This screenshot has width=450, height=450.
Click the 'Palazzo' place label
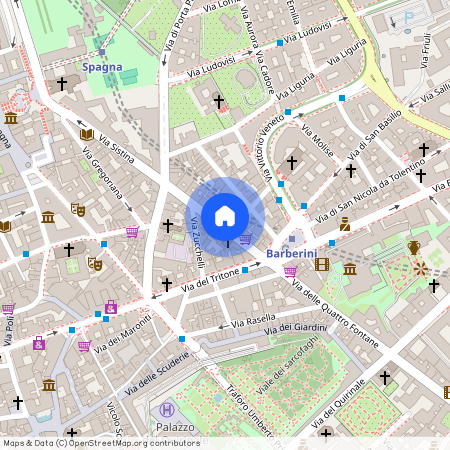point(175,427)
